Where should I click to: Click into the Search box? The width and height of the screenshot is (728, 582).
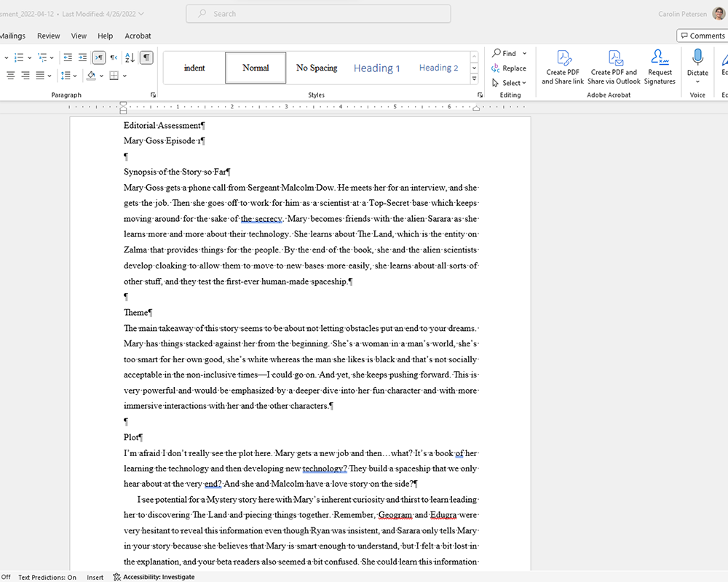pos(318,14)
